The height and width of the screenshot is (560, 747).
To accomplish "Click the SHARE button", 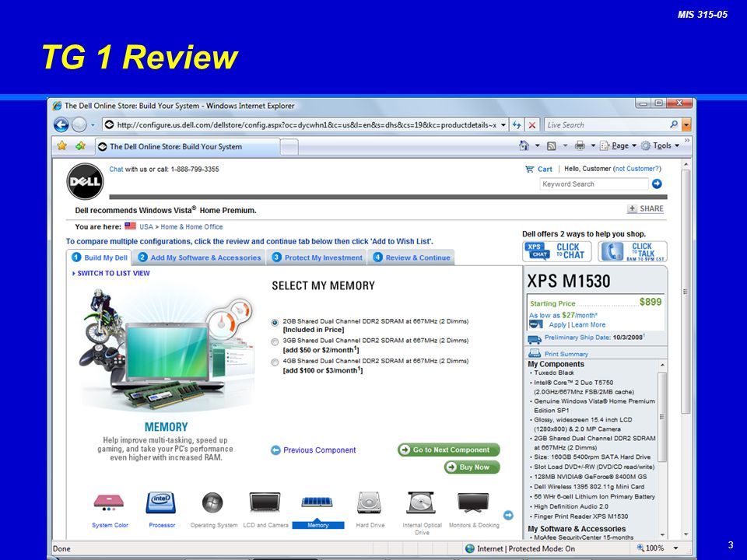I will [646, 208].
